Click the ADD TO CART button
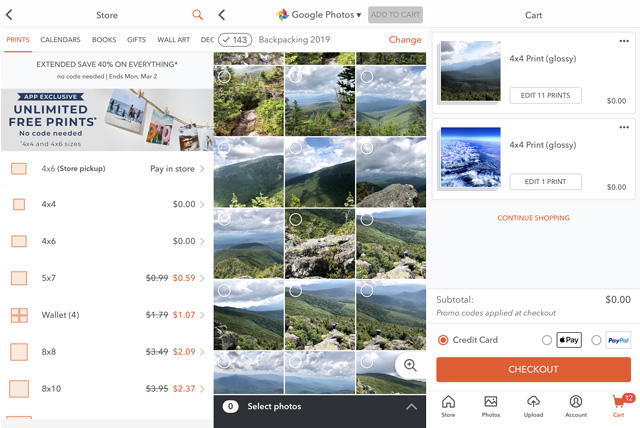640x428 pixels. (x=395, y=15)
